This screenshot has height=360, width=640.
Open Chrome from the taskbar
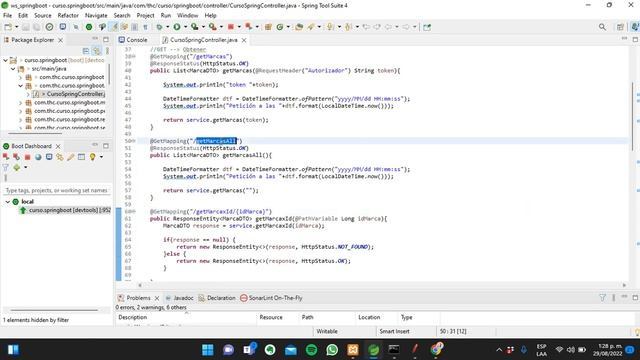436,350
